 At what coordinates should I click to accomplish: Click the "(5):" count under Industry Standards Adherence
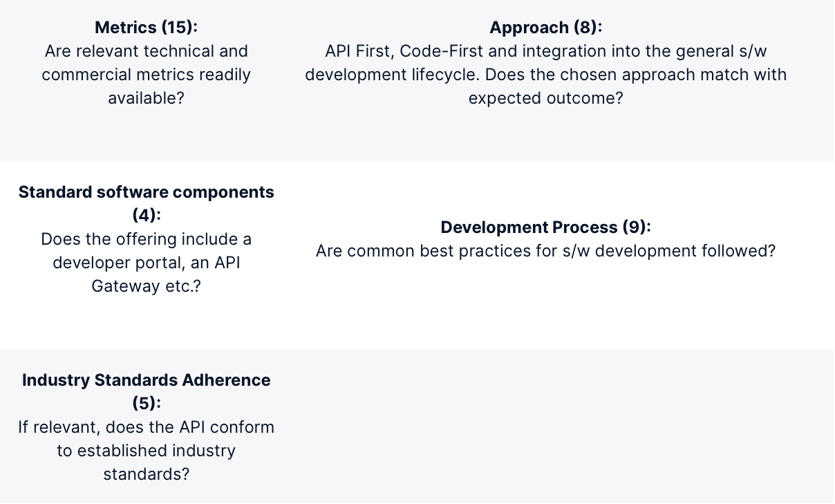[146, 404]
